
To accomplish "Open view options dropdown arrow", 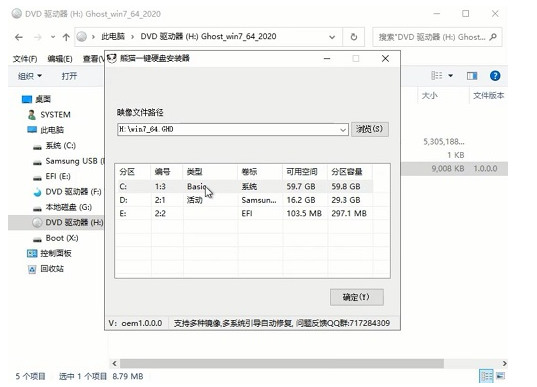I will coord(451,75).
